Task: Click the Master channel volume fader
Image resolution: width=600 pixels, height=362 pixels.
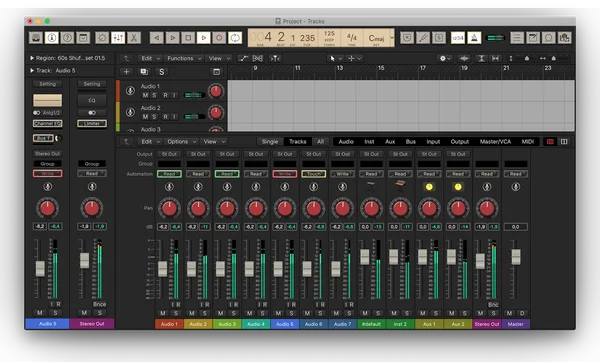Action: click(516, 257)
